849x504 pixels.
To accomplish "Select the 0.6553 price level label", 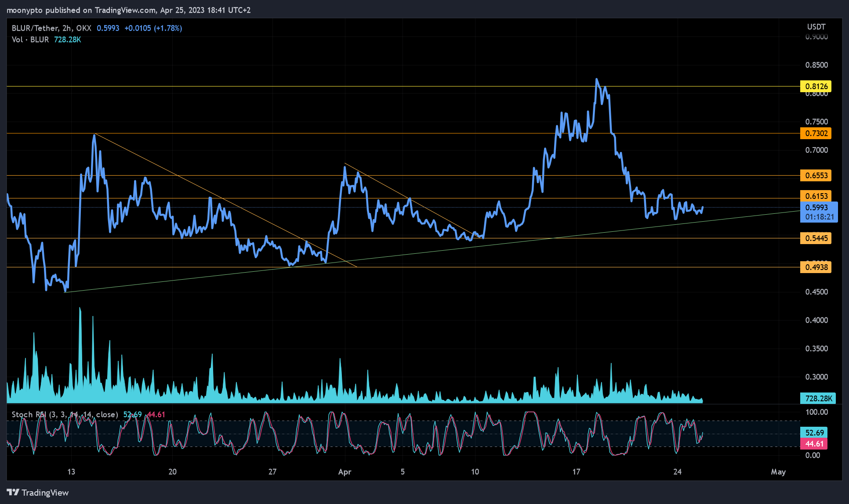I will coord(816,176).
